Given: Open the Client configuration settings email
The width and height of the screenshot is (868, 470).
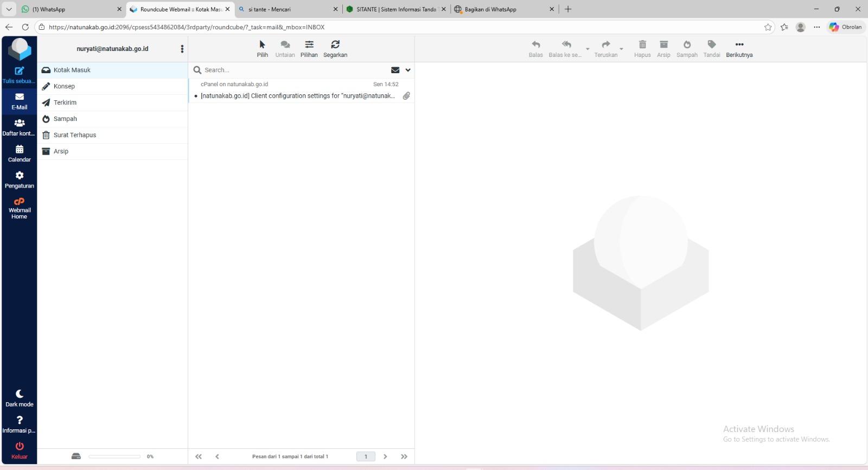Looking at the screenshot, I should (297, 96).
